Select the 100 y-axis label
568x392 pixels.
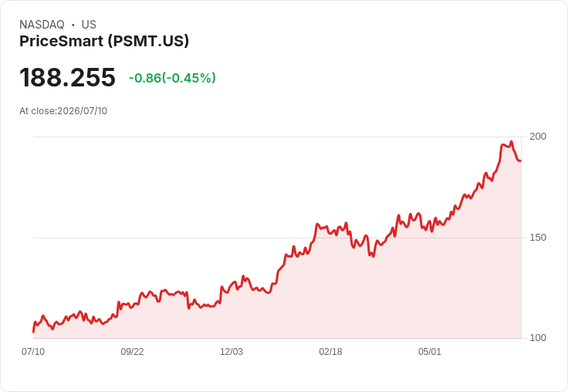coord(538,338)
